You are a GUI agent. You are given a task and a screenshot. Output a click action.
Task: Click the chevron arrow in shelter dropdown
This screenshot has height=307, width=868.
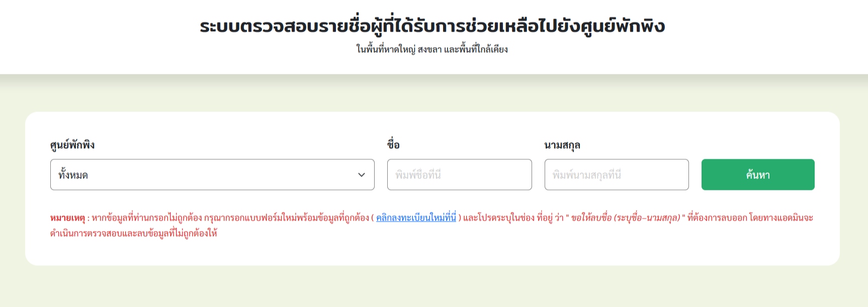click(361, 175)
